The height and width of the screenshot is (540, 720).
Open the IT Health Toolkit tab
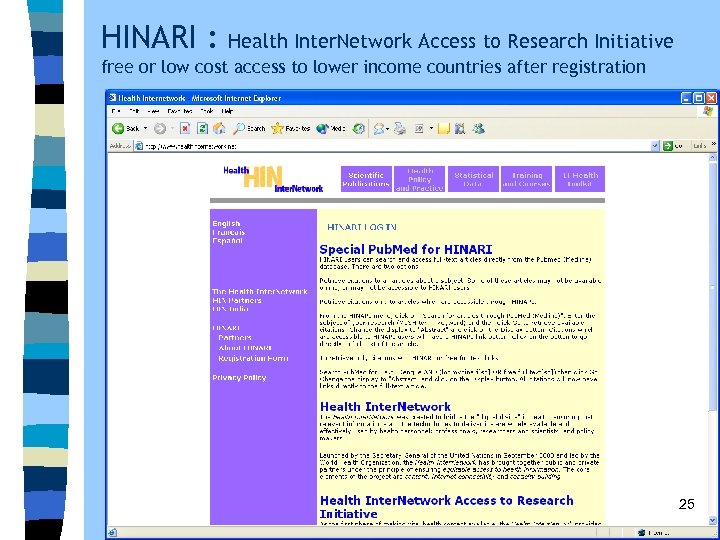580,179
